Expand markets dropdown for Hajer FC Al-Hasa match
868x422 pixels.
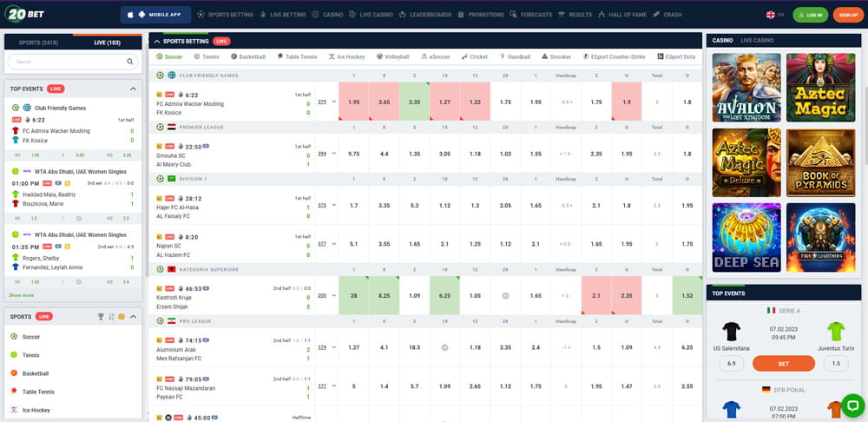334,206
